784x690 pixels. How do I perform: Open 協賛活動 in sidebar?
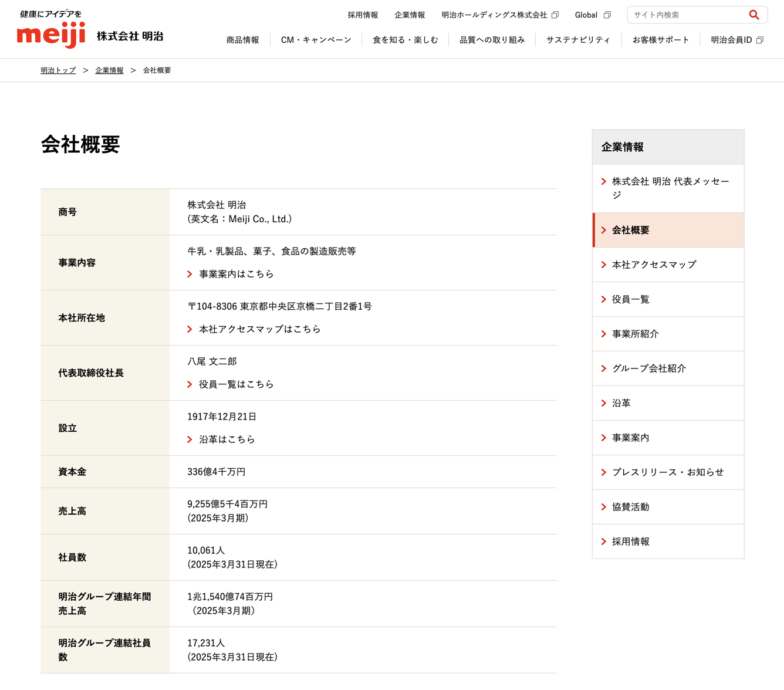pyautogui.click(x=668, y=508)
